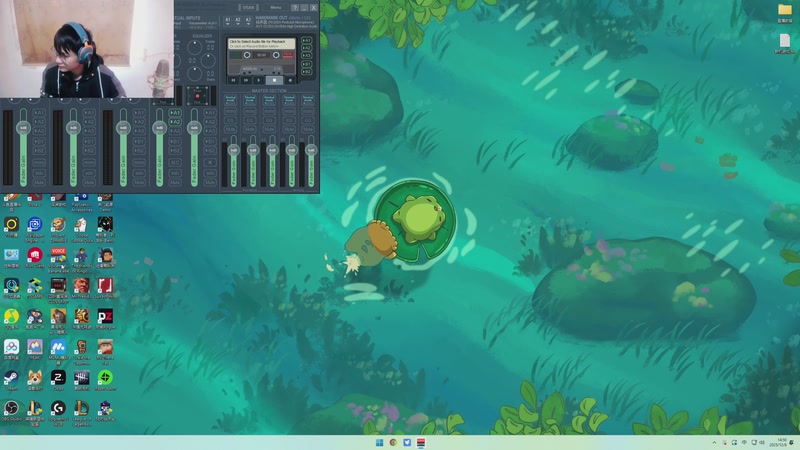Toggle A1 routing on the first input strip
800x450 pixels.
39,113
